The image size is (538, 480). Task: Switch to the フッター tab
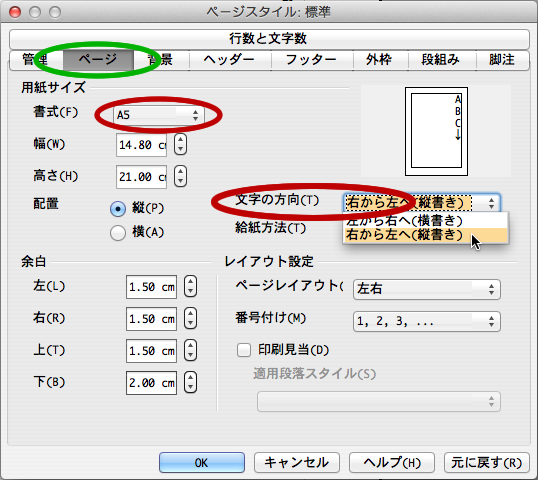click(x=312, y=60)
